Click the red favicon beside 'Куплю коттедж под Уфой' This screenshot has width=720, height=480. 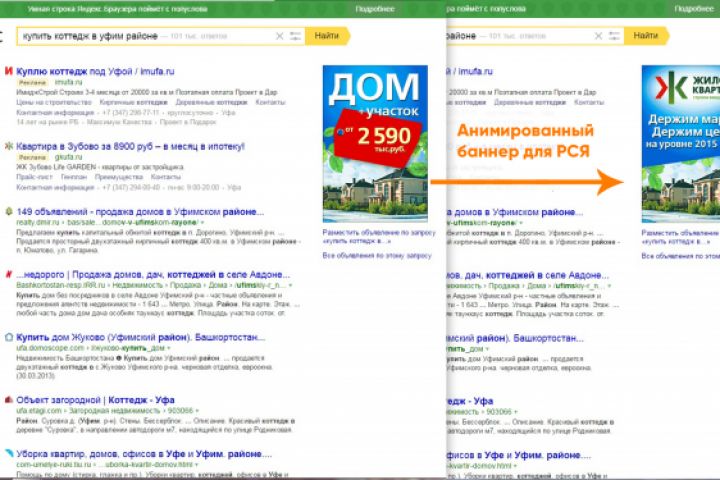(8, 71)
